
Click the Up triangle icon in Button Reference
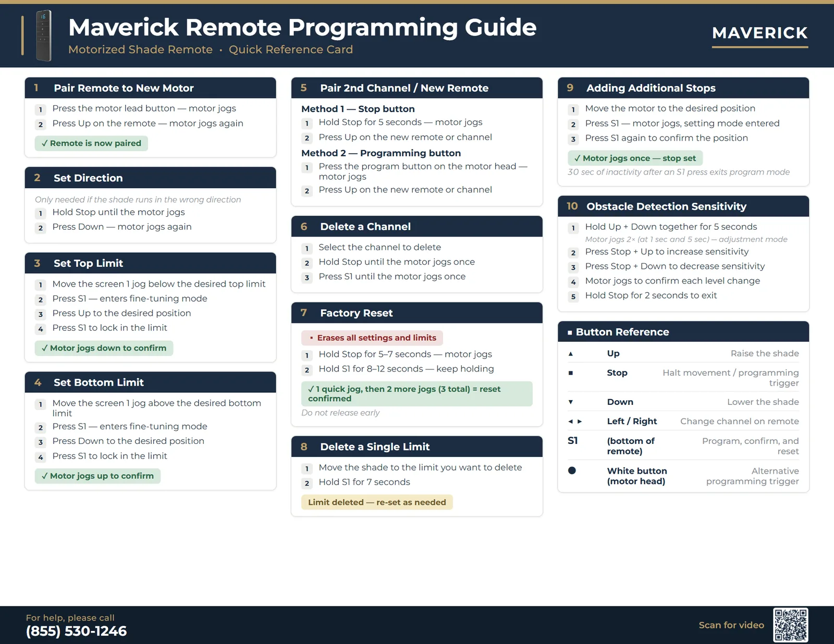point(571,354)
